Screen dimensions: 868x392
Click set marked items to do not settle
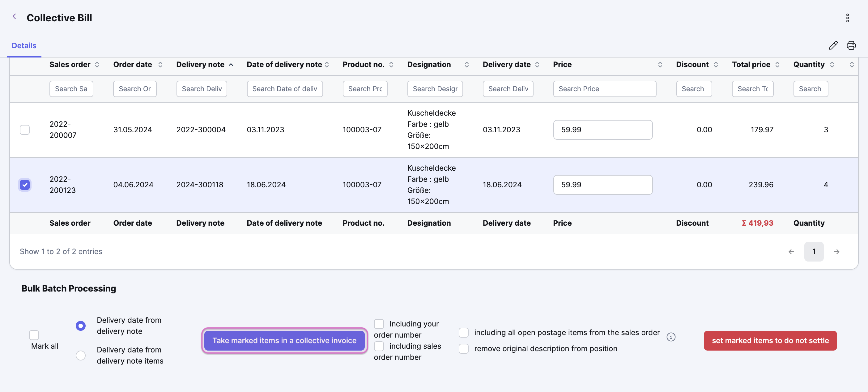770,340
